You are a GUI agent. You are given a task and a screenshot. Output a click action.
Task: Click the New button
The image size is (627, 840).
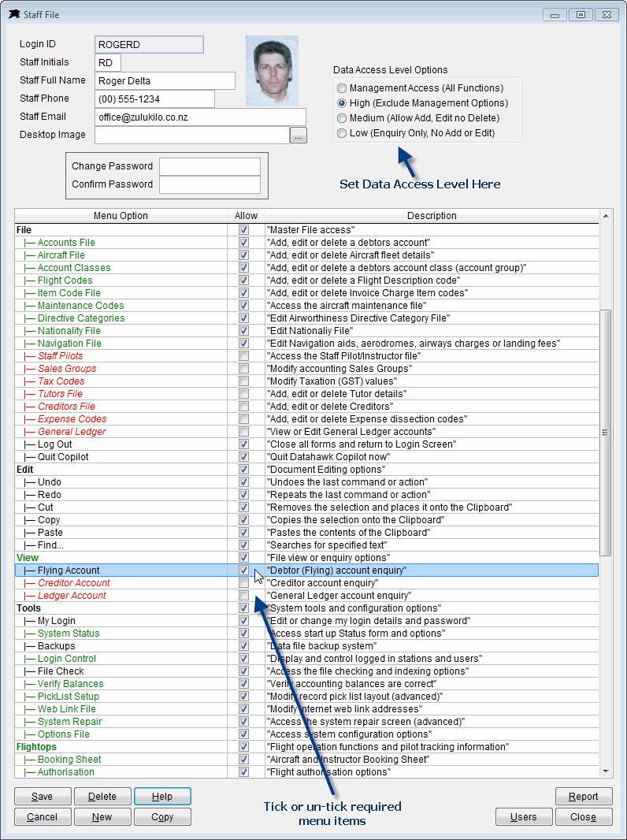point(102,817)
